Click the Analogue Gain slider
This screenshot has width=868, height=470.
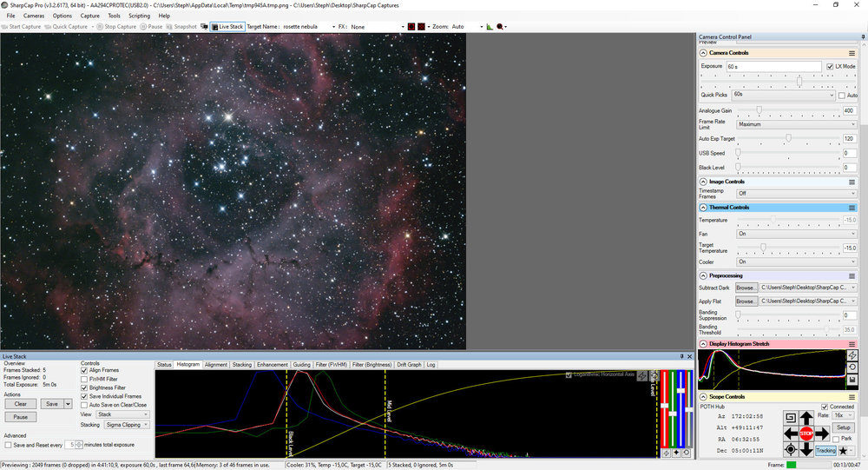click(759, 110)
